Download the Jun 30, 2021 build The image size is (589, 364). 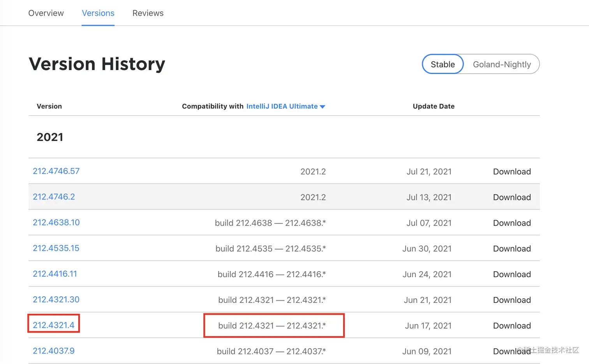click(512, 249)
